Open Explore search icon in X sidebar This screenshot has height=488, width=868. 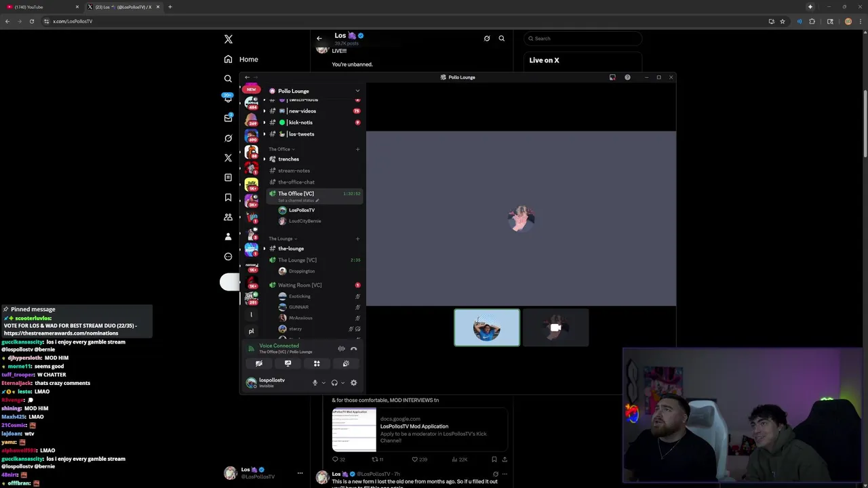[x=228, y=79]
